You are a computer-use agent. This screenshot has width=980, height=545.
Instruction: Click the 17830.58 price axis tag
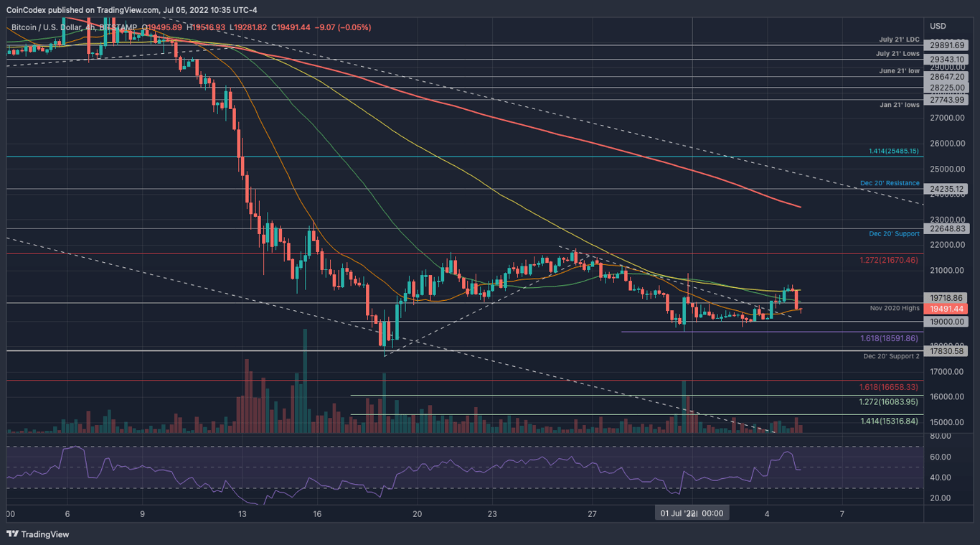946,351
